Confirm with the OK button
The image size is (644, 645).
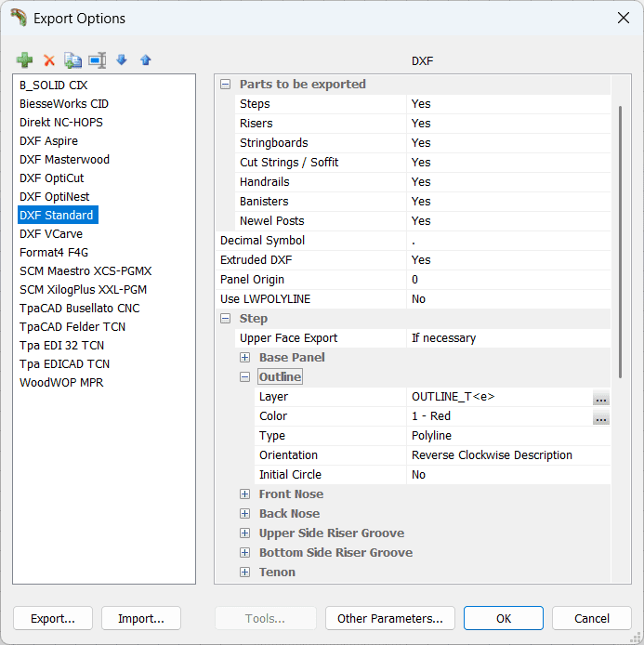point(504,618)
